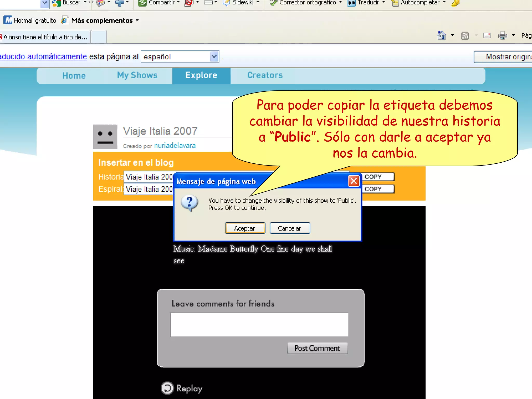Image resolution: width=532 pixels, height=399 pixels.
Task: Open a new empty browser tab
Action: [x=99, y=37]
